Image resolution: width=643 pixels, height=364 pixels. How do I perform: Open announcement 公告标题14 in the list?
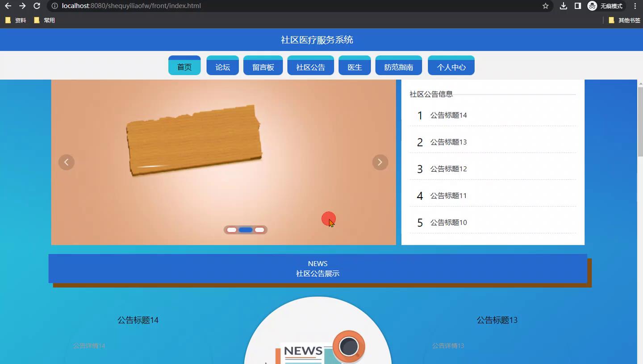(x=493, y=115)
